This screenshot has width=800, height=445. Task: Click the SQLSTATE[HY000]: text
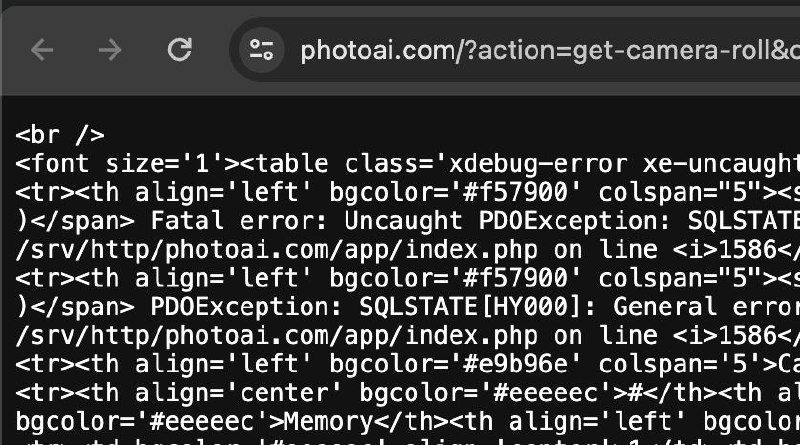(x=478, y=307)
